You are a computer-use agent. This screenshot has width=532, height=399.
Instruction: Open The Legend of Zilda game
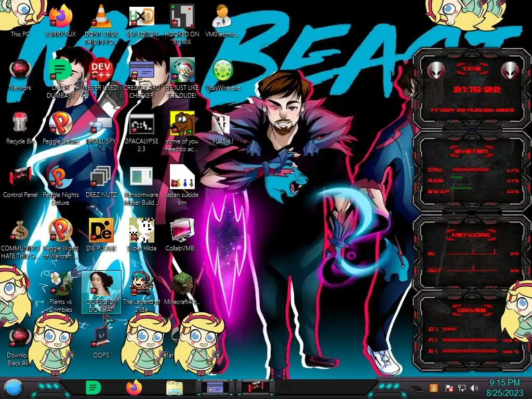pyautogui.click(x=141, y=292)
